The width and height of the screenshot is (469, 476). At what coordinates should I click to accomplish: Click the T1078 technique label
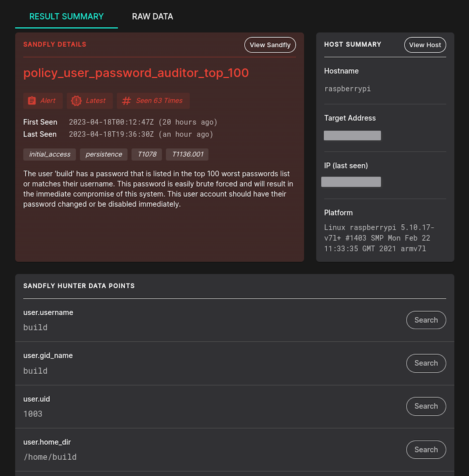point(147,154)
